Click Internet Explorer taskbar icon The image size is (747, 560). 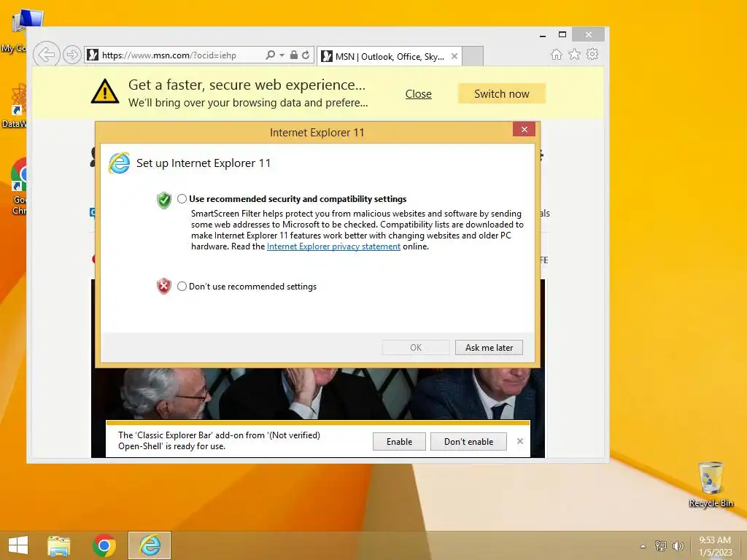click(x=150, y=545)
